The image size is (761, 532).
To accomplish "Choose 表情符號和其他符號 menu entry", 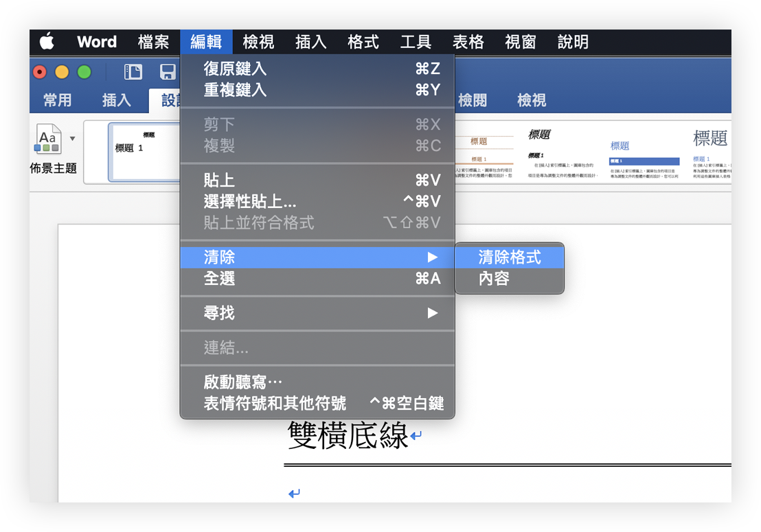I will pos(317,404).
